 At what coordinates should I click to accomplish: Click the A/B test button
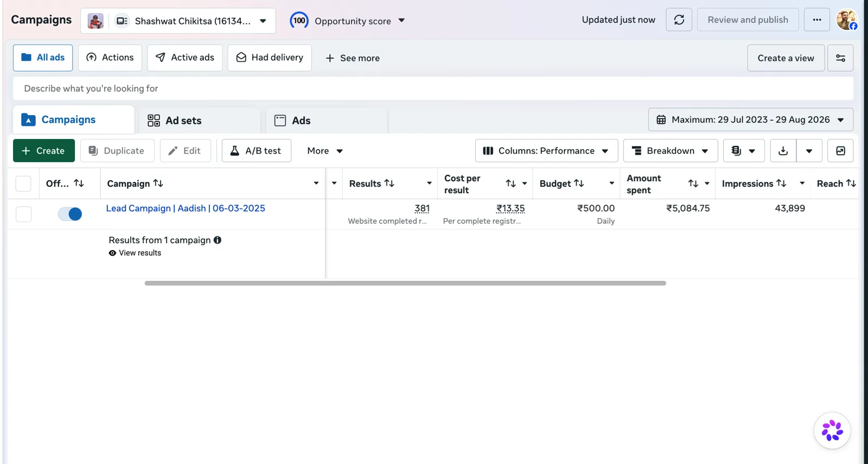[x=256, y=151]
